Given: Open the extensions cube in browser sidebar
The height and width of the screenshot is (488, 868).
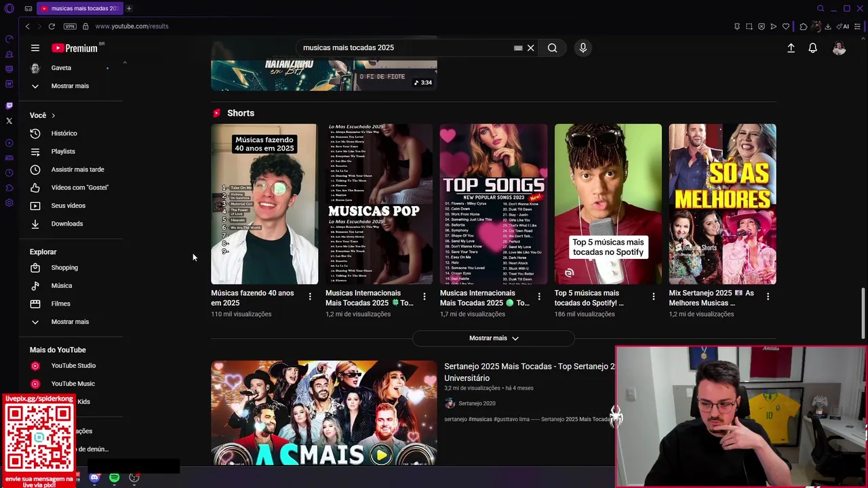Looking at the screenshot, I should [x=9, y=188].
